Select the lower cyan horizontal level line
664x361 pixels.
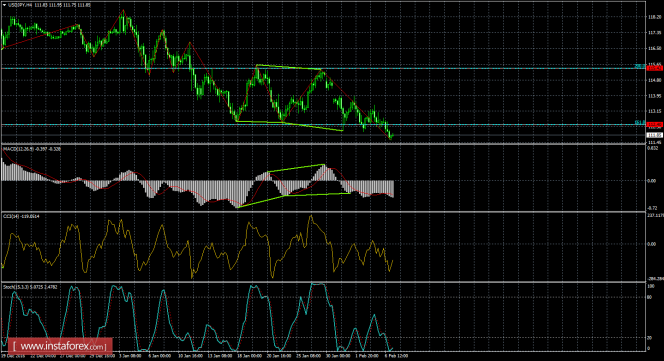point(323,125)
